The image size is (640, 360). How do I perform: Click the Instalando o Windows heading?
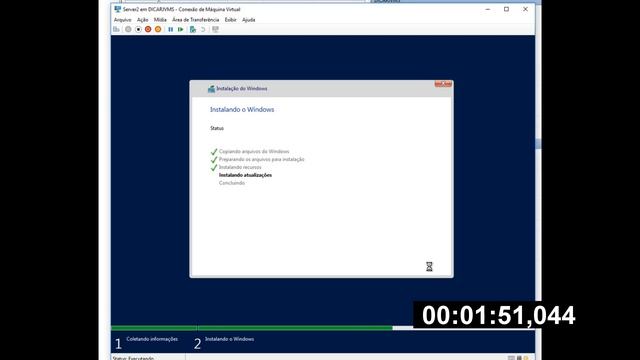pyautogui.click(x=242, y=109)
